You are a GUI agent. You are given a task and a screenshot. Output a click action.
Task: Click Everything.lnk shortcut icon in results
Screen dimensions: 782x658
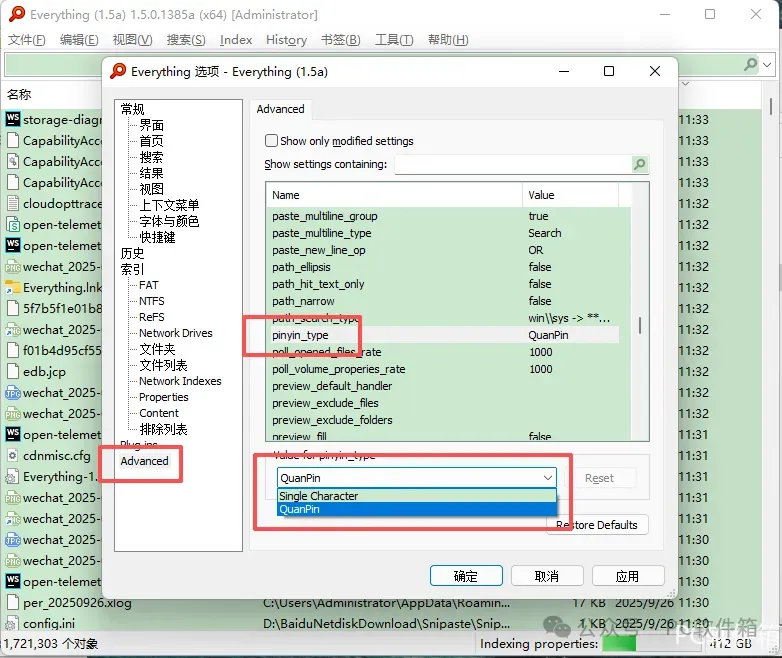12,287
